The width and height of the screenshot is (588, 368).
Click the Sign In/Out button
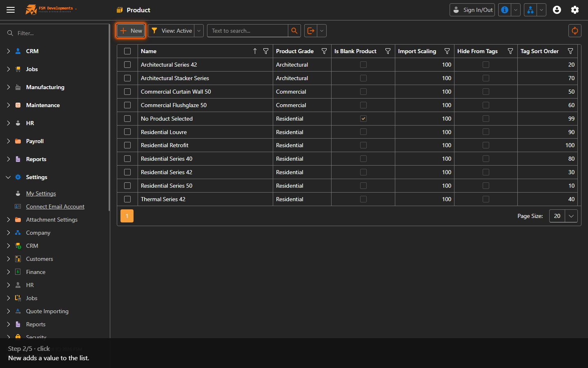[x=472, y=10]
